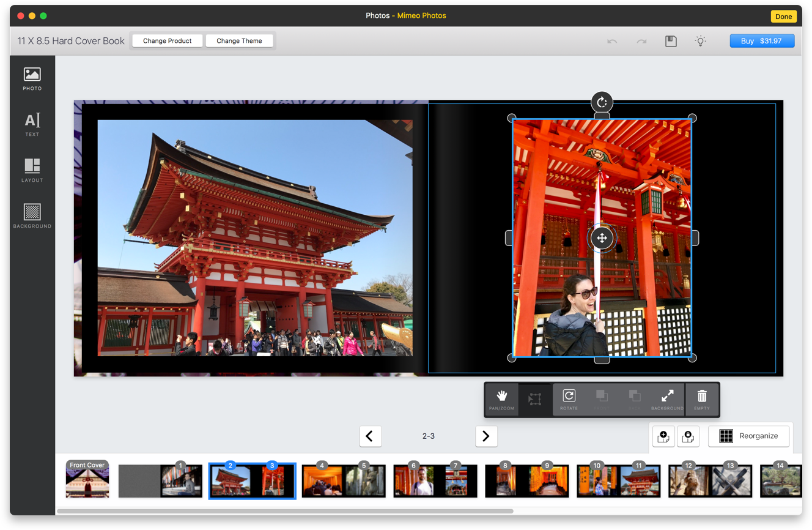The image size is (812, 530).
Task: Go to the next page spread
Action: coord(486,436)
